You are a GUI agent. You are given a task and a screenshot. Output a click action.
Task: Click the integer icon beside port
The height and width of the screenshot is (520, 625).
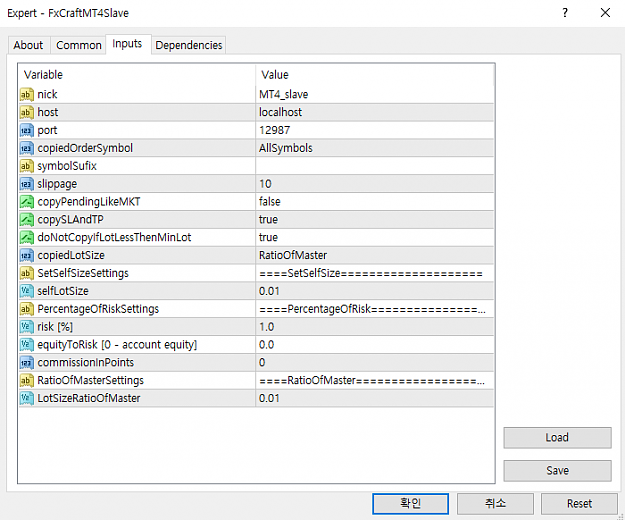pos(26,131)
